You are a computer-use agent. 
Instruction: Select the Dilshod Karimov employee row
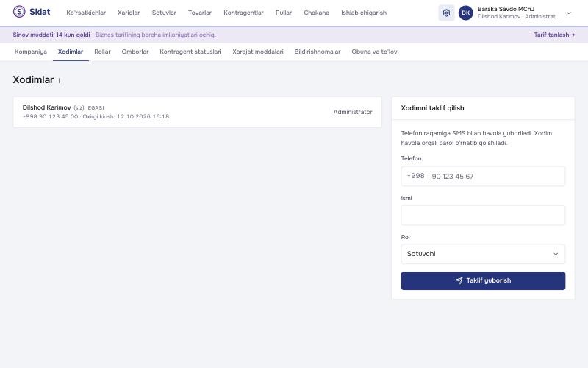(197, 112)
